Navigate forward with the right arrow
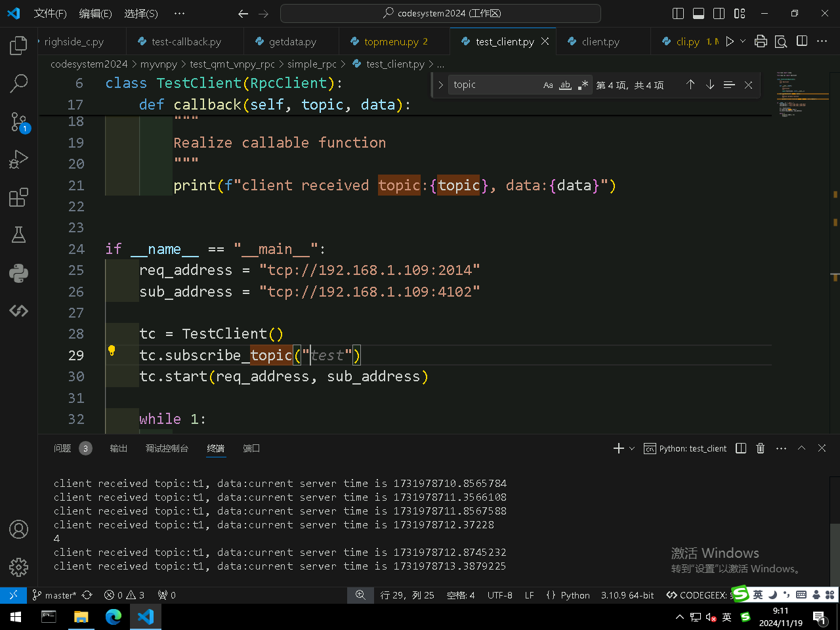 tap(264, 13)
